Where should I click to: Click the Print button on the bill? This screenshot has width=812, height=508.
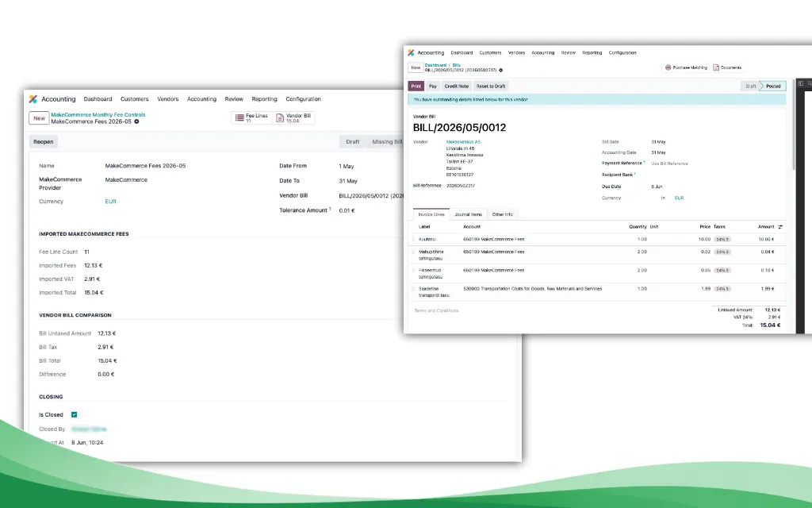click(x=416, y=86)
